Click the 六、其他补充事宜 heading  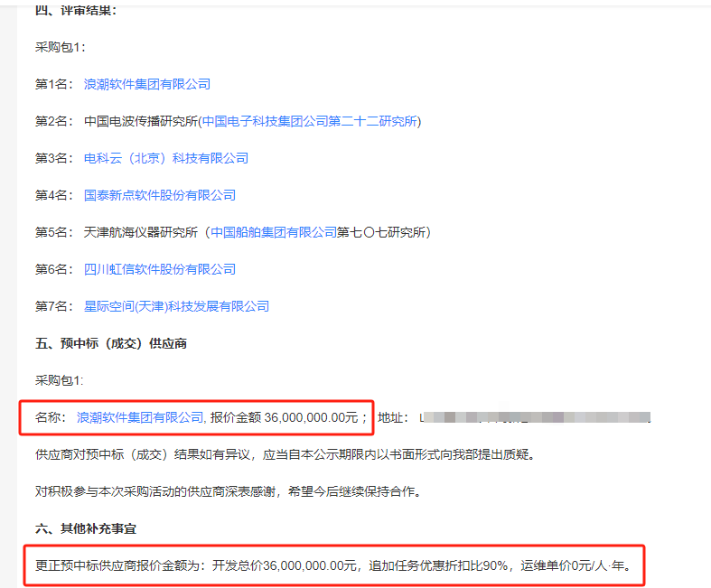pos(86,528)
